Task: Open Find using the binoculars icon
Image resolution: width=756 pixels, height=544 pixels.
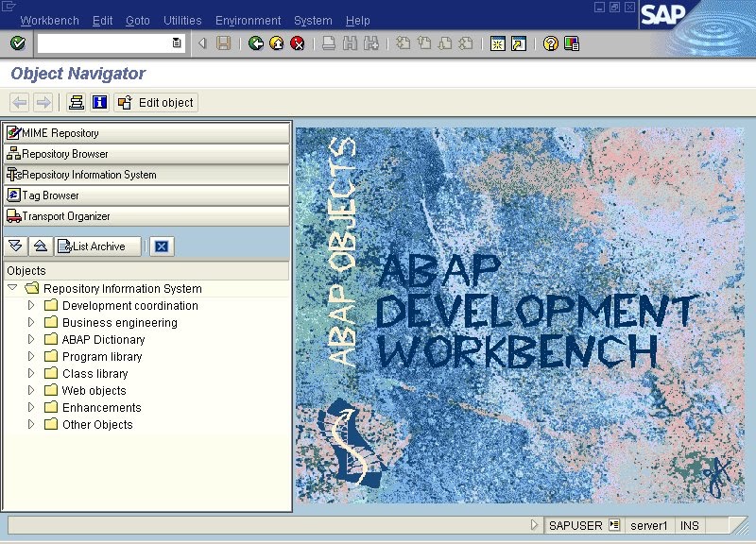Action: pos(350,42)
